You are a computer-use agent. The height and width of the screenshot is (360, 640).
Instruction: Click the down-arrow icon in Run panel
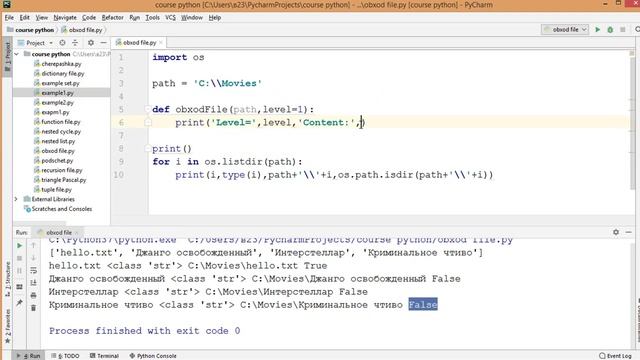click(x=33, y=258)
